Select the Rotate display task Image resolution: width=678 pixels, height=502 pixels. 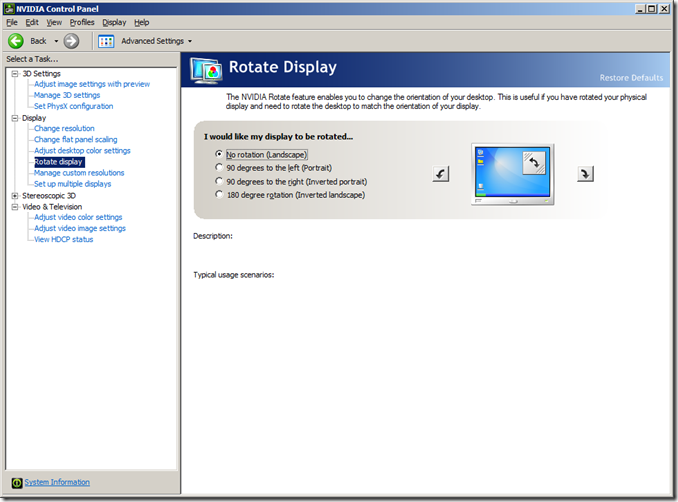pyautogui.click(x=59, y=162)
